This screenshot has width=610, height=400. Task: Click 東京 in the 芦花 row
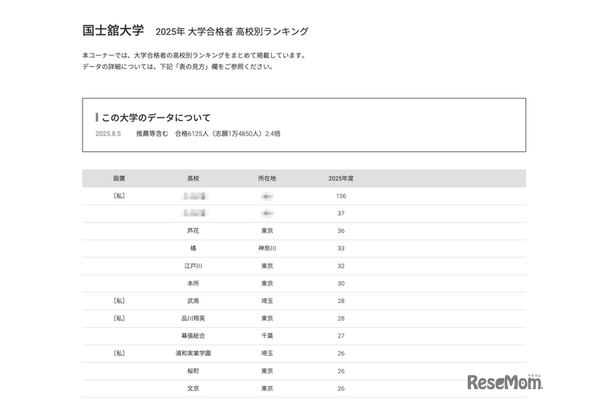[x=267, y=231]
